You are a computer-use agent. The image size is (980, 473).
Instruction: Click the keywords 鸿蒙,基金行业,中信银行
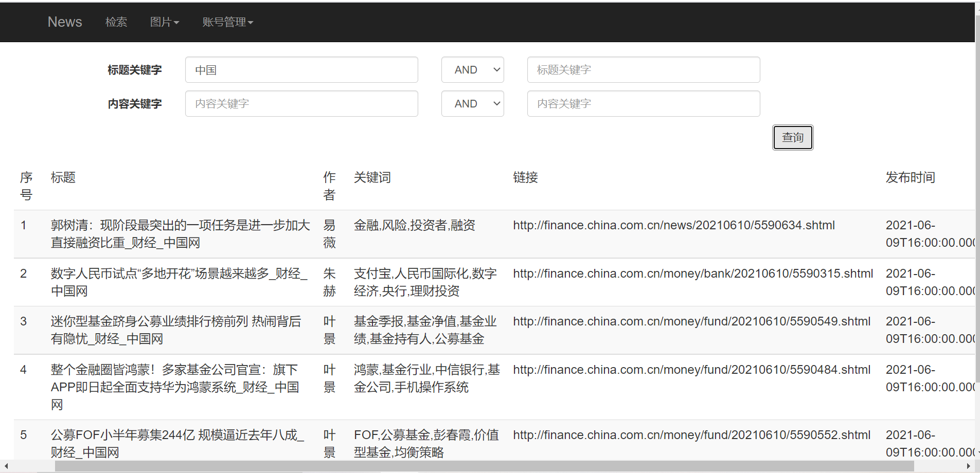[x=427, y=378]
